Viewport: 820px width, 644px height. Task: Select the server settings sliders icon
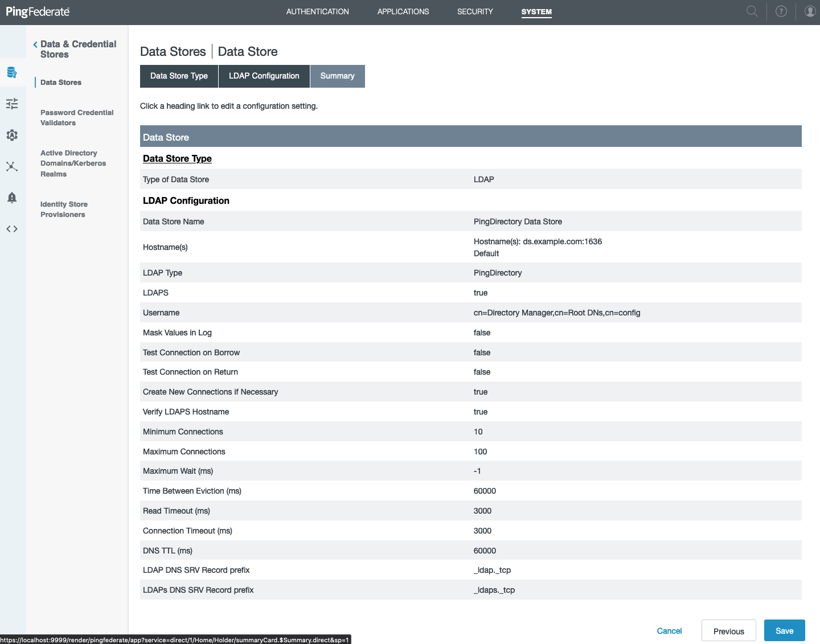[13, 104]
